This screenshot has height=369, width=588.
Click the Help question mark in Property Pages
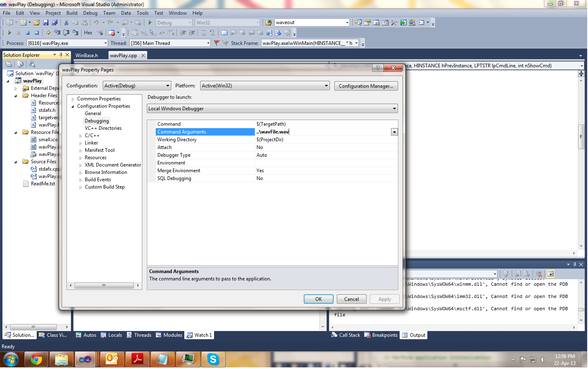pyautogui.click(x=378, y=68)
